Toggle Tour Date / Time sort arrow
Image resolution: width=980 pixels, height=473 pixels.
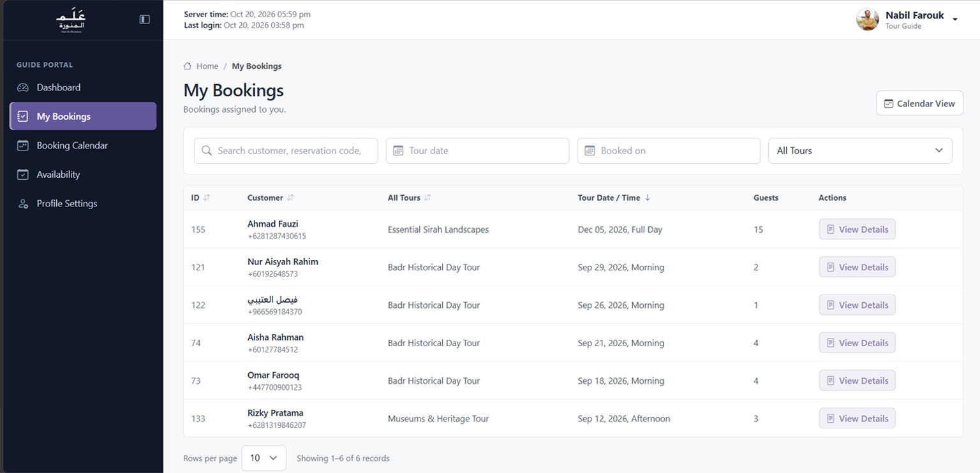(648, 198)
